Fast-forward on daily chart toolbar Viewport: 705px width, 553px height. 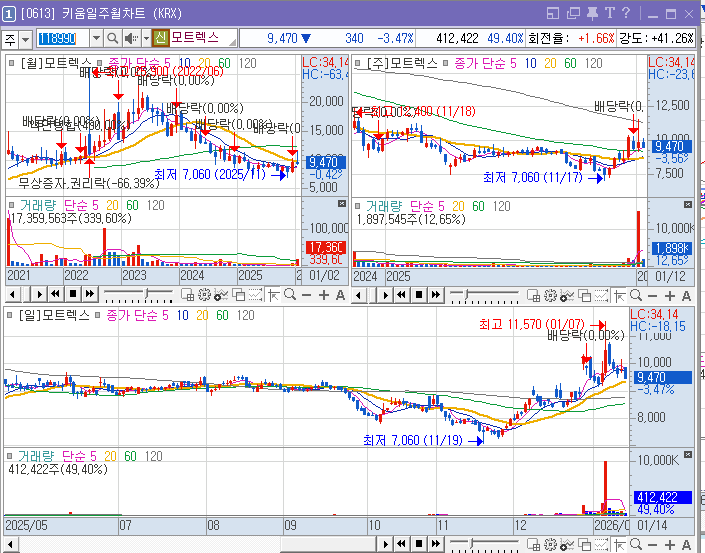(436, 544)
